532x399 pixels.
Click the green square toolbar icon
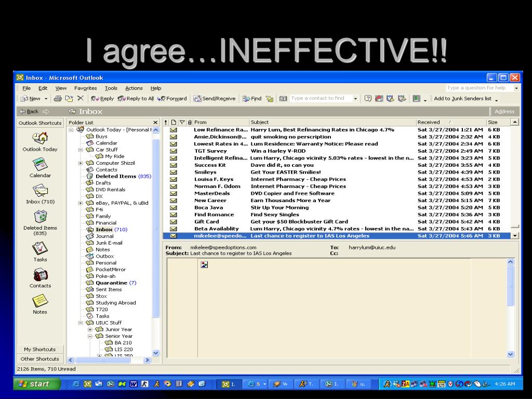[416, 98]
